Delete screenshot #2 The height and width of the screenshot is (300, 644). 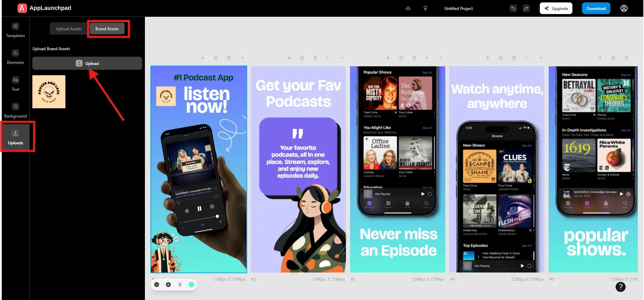coord(315,58)
